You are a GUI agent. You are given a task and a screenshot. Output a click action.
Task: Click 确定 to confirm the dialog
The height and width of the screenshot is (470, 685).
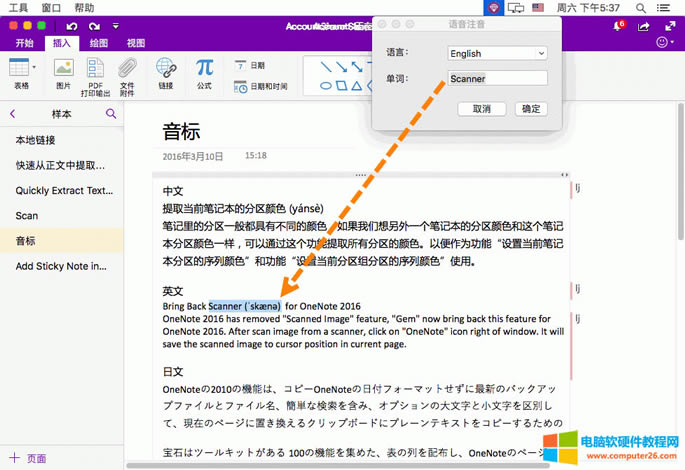click(531, 108)
